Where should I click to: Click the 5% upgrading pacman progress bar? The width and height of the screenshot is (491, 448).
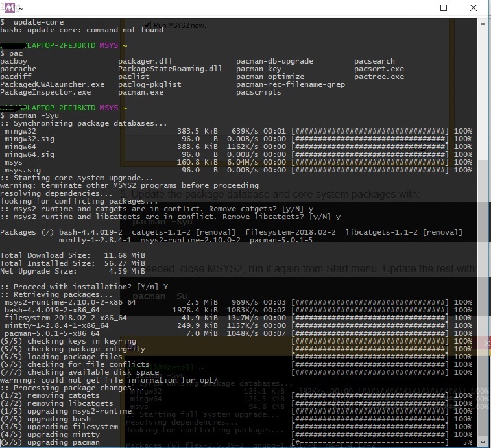[x=370, y=443]
